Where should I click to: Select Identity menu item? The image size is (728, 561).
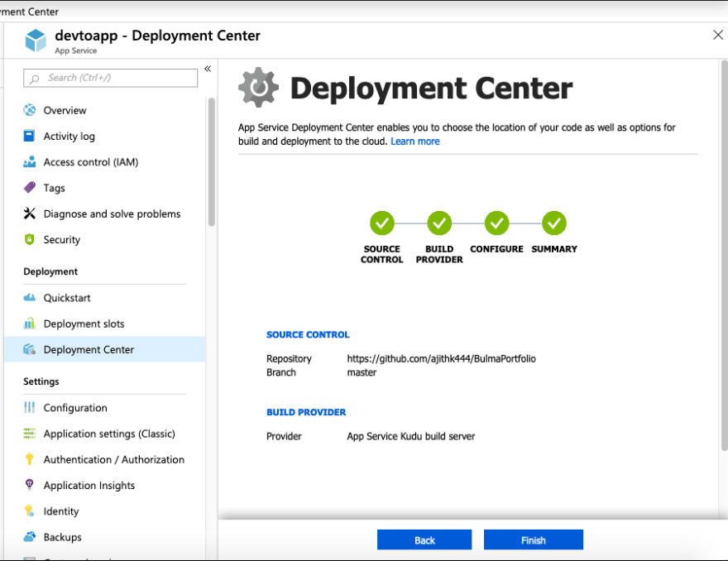point(104,511)
